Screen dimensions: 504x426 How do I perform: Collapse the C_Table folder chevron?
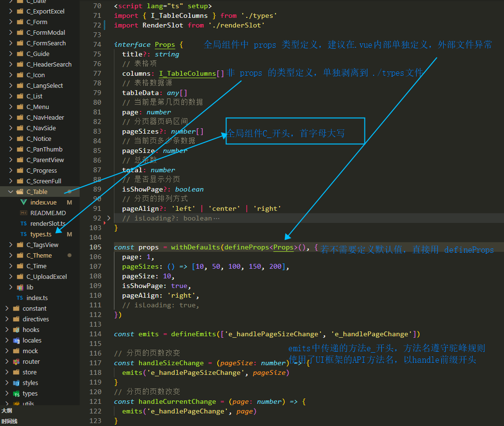(x=11, y=192)
